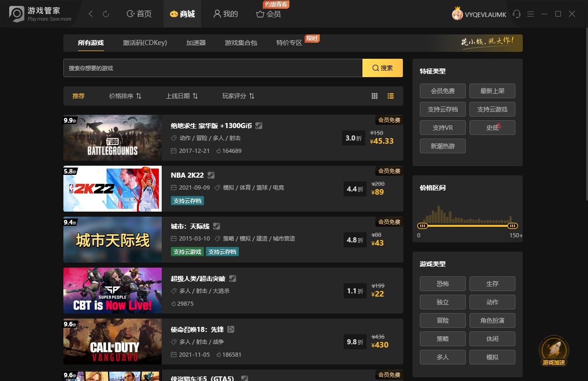The image size is (588, 381).
Task: Sort by 上线日期 arrows
Action: tap(195, 96)
